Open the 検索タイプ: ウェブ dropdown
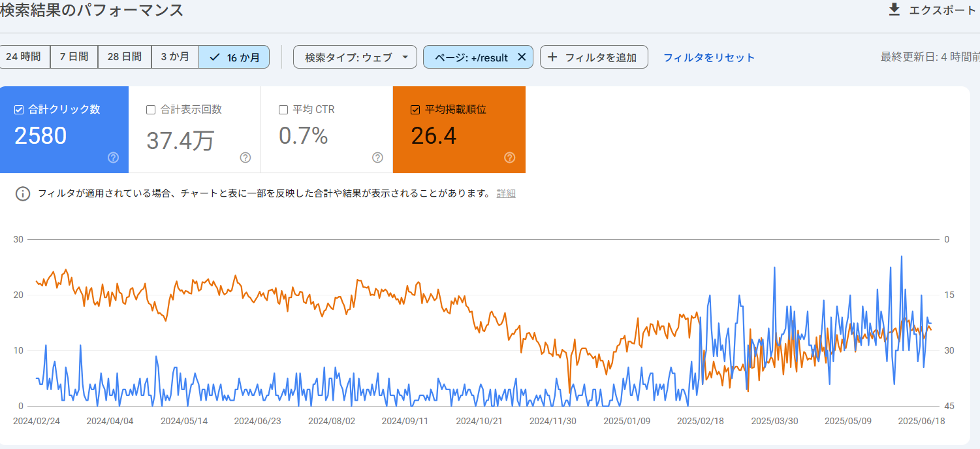 click(x=355, y=57)
